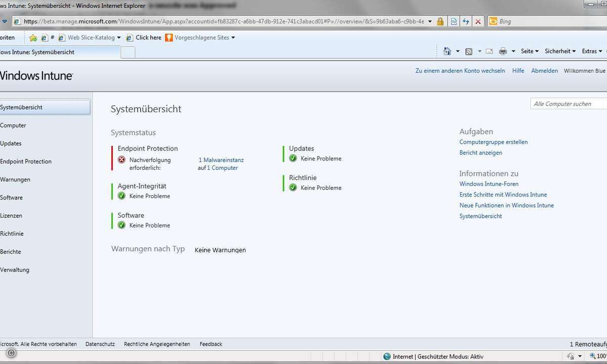Click the Windows Intune logo
The image size is (607, 364).
[x=35, y=75]
